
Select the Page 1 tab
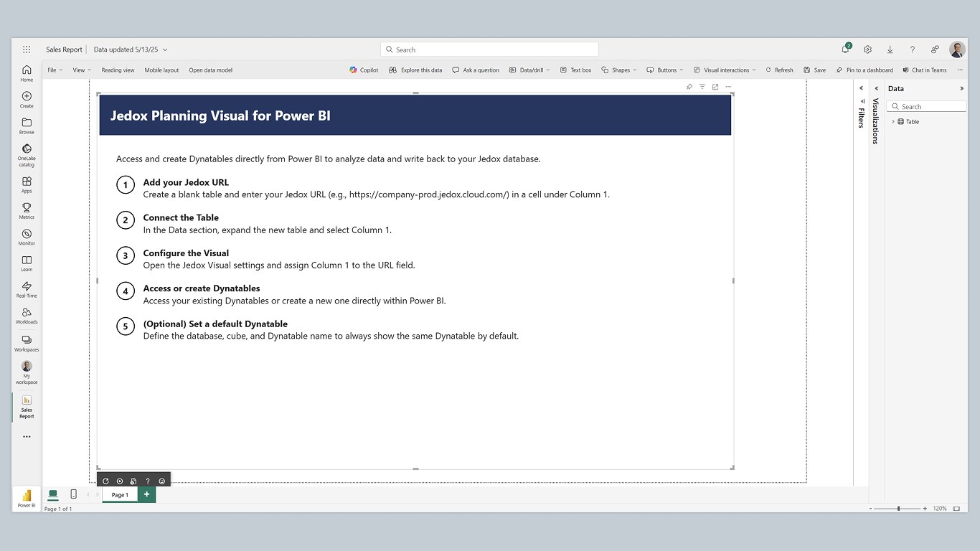pos(120,494)
